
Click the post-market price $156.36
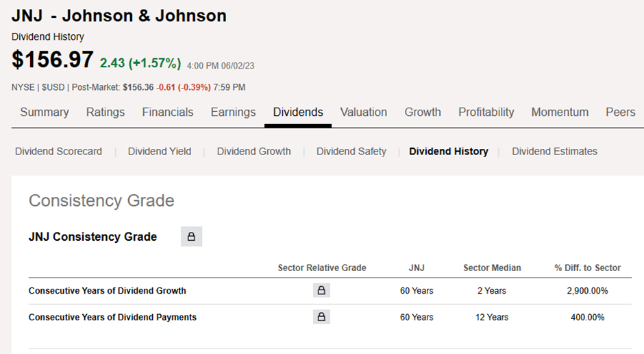pyautogui.click(x=138, y=87)
